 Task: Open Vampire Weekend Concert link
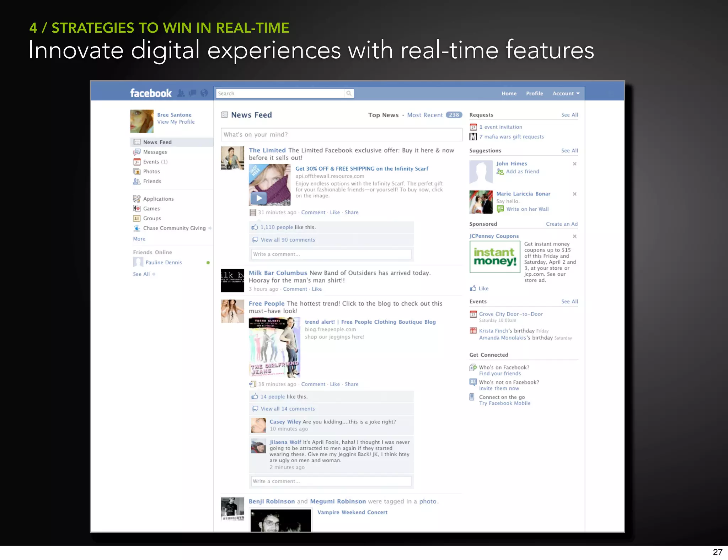pyautogui.click(x=352, y=512)
